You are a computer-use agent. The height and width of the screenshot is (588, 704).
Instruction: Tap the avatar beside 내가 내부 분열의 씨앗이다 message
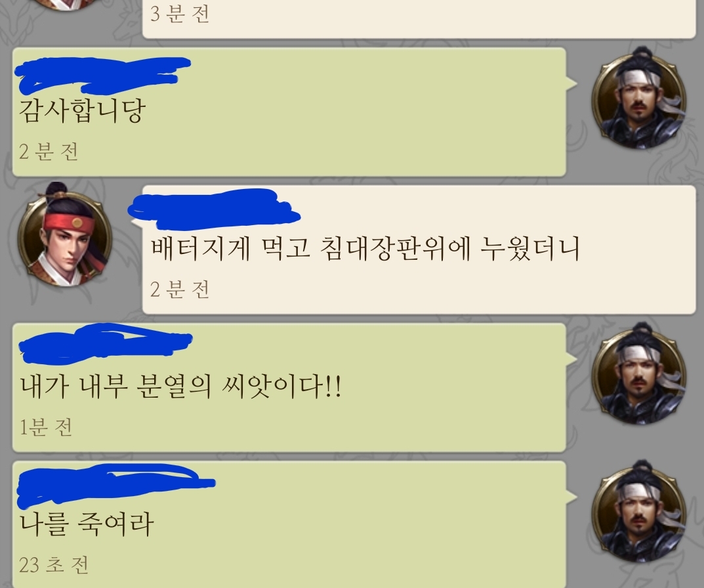coord(639,373)
